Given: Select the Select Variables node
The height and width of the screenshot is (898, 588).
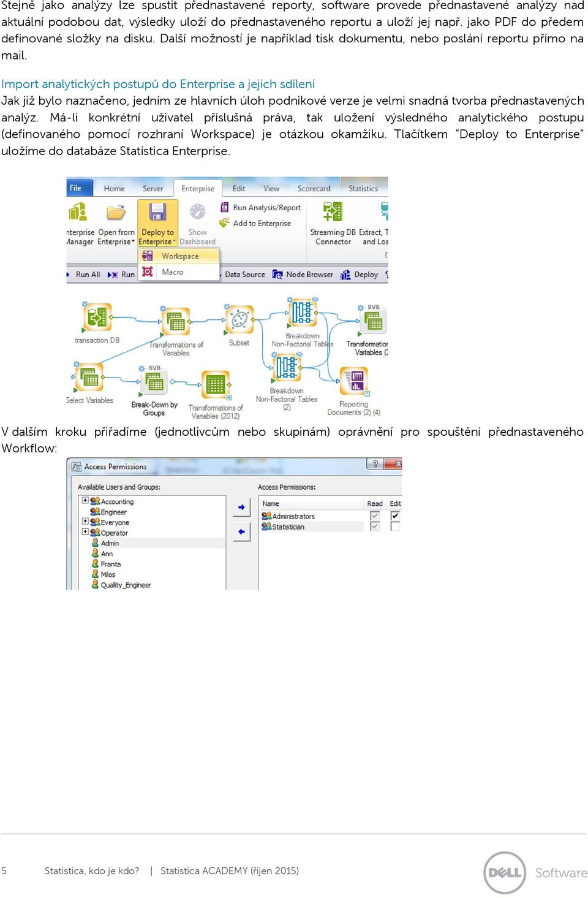Looking at the screenshot, I should (x=89, y=378).
